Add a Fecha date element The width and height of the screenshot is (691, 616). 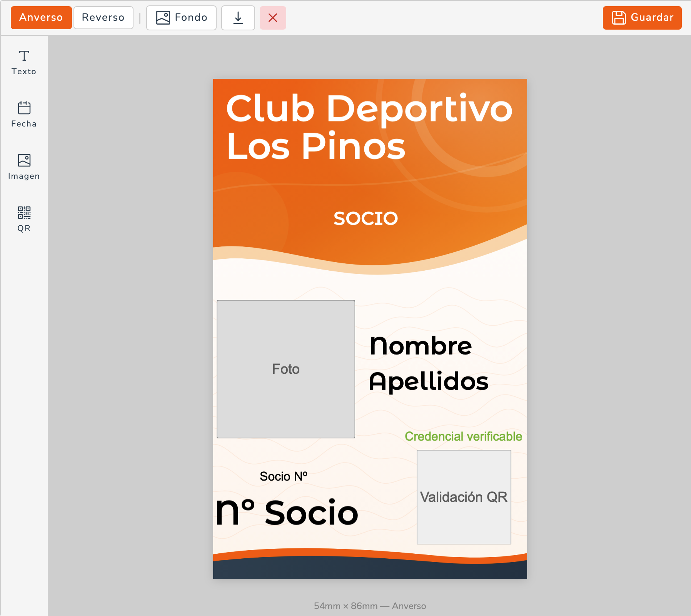coord(24,115)
